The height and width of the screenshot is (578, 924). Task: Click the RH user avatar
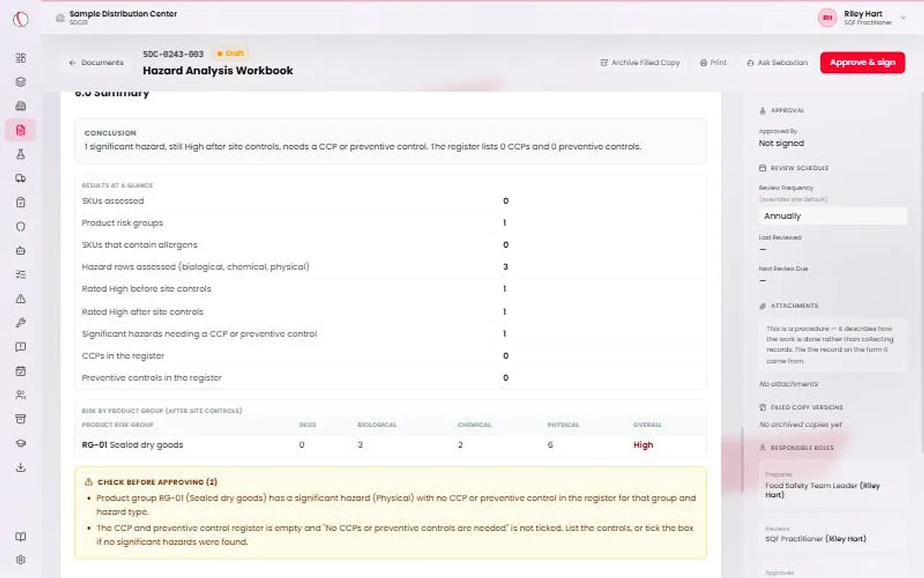(827, 18)
